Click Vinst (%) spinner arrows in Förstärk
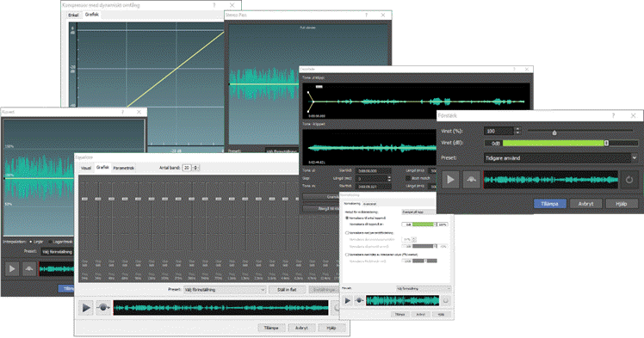This screenshot has height=338, width=644. click(x=517, y=131)
